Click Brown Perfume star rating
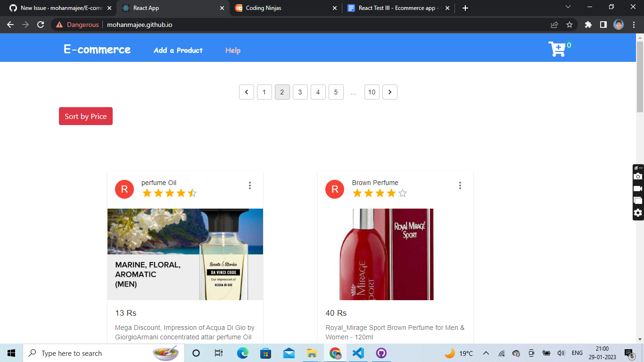 click(x=380, y=193)
